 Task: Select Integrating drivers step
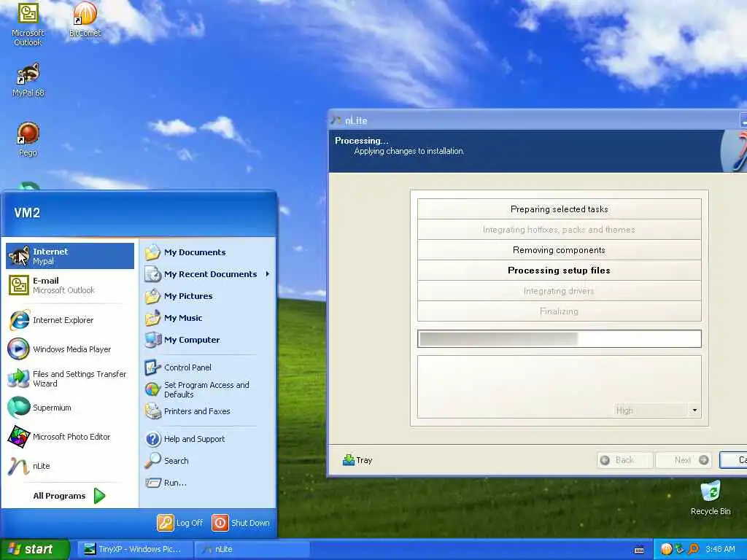(560, 291)
